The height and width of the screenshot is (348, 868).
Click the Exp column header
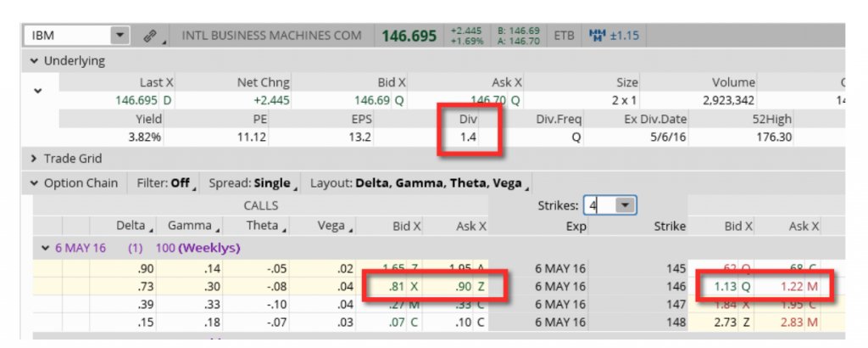click(576, 226)
